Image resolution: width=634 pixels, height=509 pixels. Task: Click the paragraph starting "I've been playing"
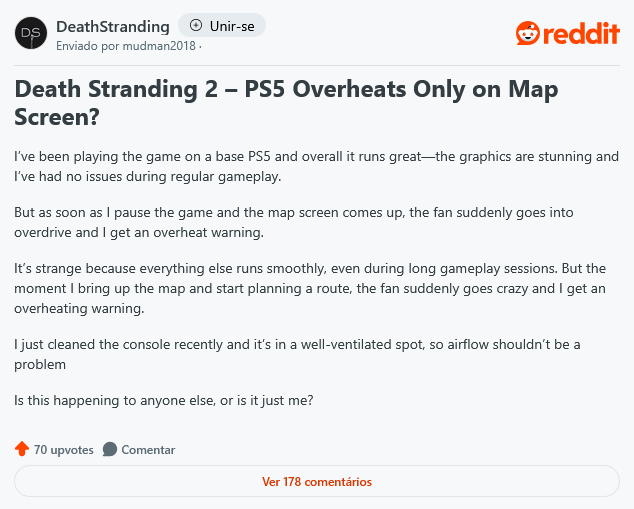[317, 166]
